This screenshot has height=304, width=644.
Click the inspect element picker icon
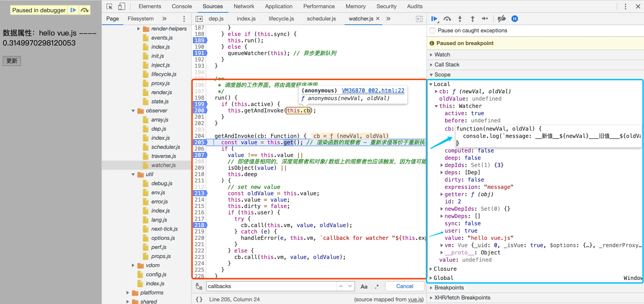coord(109,7)
